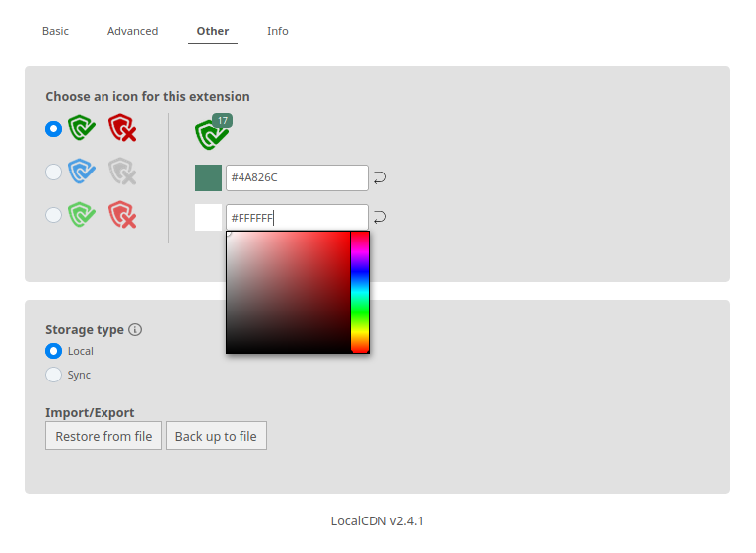Click the dark green shield check icon
756x553 pixels.
(x=82, y=128)
